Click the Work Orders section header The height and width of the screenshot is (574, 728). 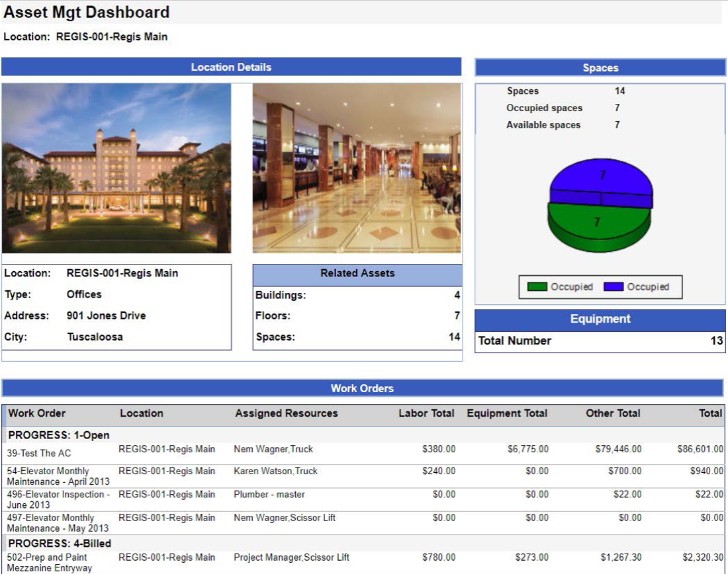362,388
